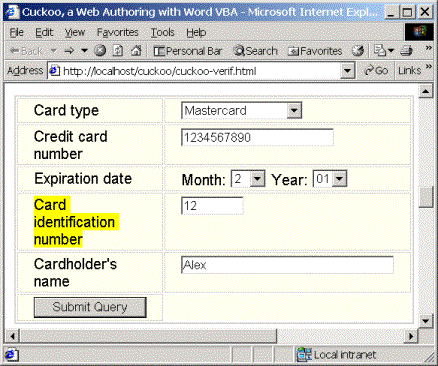Click the Card type label
The width and height of the screenshot is (438, 366).
pyautogui.click(x=66, y=111)
